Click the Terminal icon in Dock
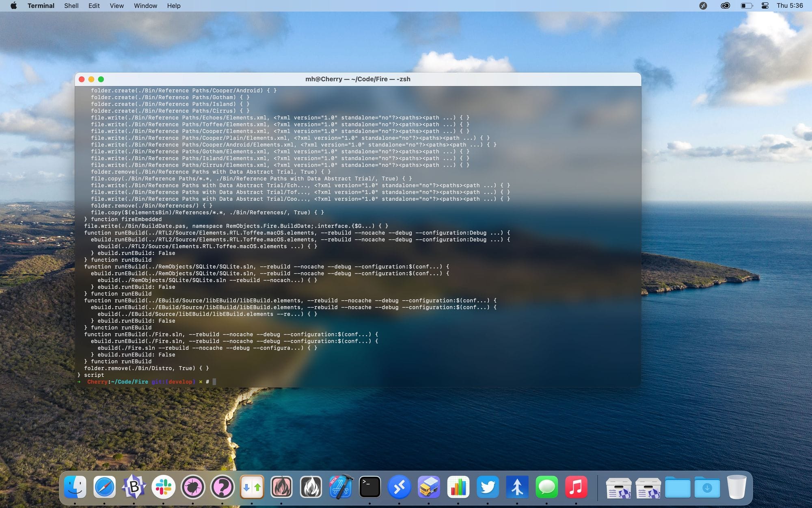Screen dimensions: 812x508 click(370, 487)
